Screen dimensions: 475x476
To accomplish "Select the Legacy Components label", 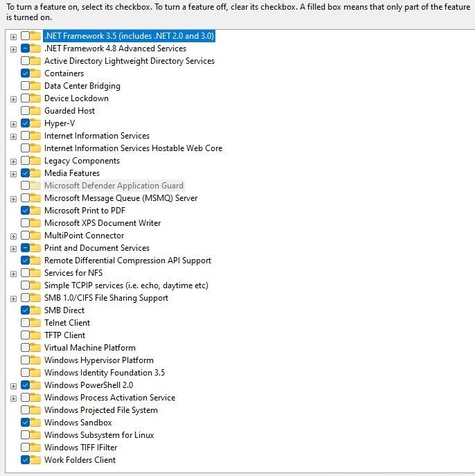I will click(82, 161).
